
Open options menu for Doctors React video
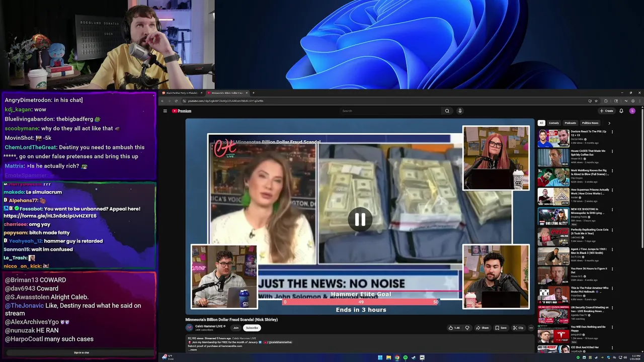pos(612,132)
